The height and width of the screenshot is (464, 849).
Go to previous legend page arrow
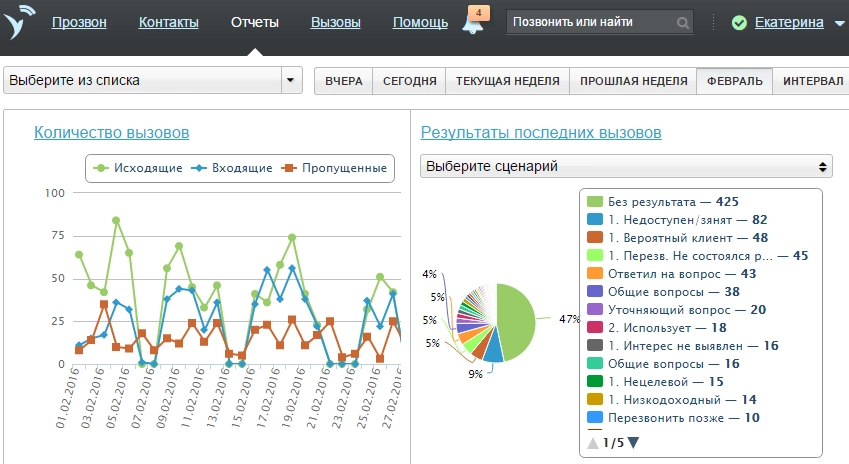pos(593,443)
